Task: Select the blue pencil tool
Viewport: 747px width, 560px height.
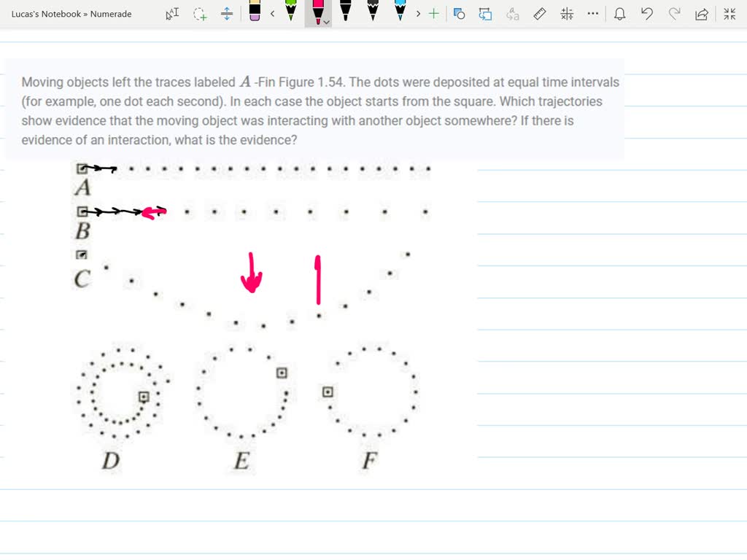Action: [400, 13]
